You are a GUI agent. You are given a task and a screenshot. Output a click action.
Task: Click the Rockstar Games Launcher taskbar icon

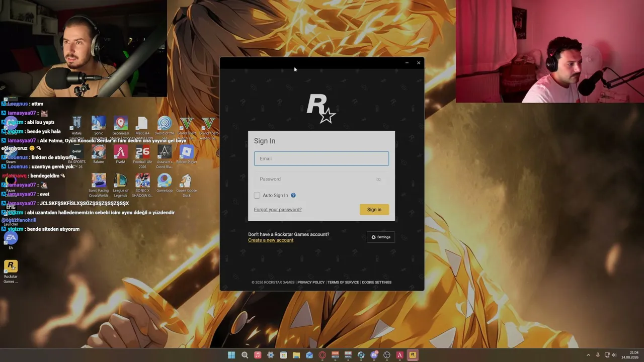[x=413, y=355]
